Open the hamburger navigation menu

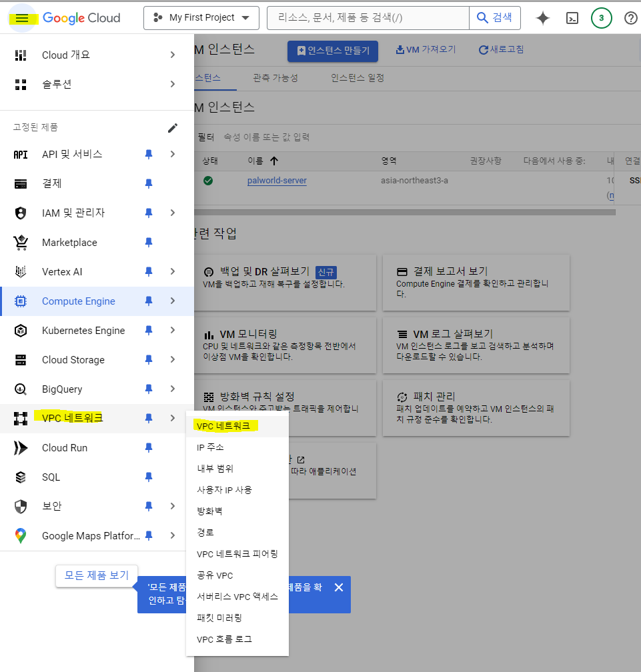click(22, 18)
